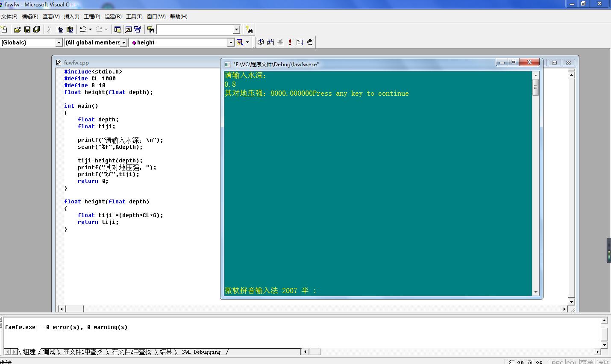The width and height of the screenshot is (611, 364).
Task: Click the hand Insert Breakpoint icon
Action: coord(310,42)
